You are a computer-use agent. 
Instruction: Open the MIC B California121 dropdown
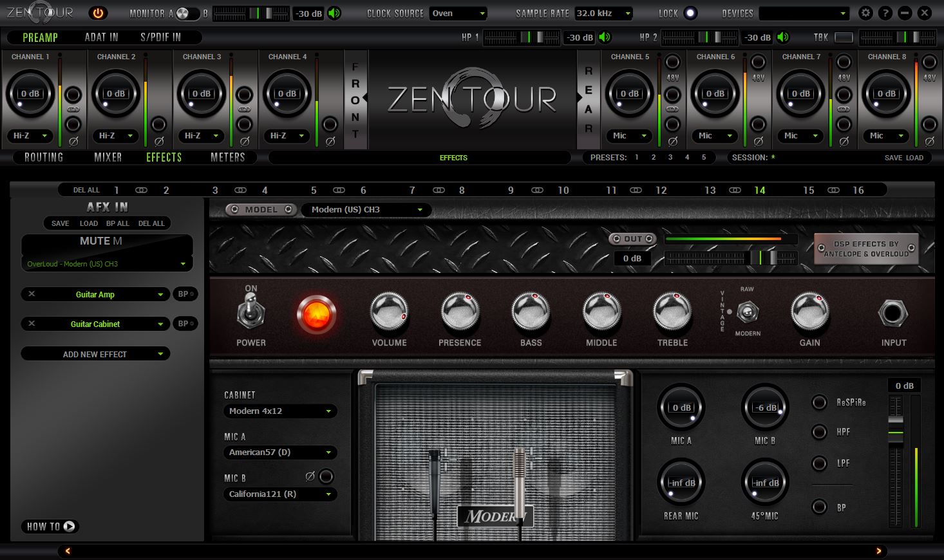[280, 494]
